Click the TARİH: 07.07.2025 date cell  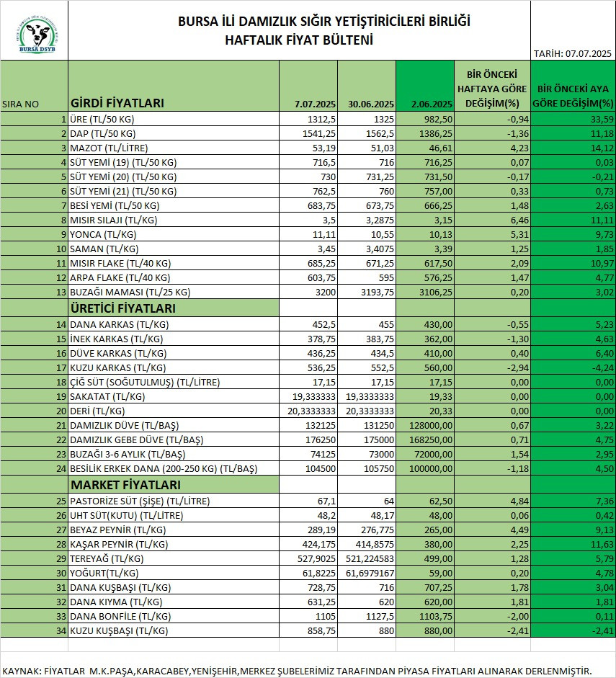coord(572,54)
